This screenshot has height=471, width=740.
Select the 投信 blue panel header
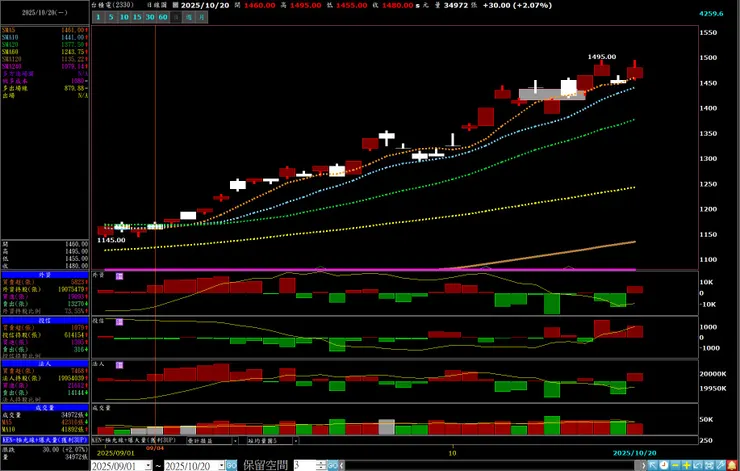coord(45,320)
